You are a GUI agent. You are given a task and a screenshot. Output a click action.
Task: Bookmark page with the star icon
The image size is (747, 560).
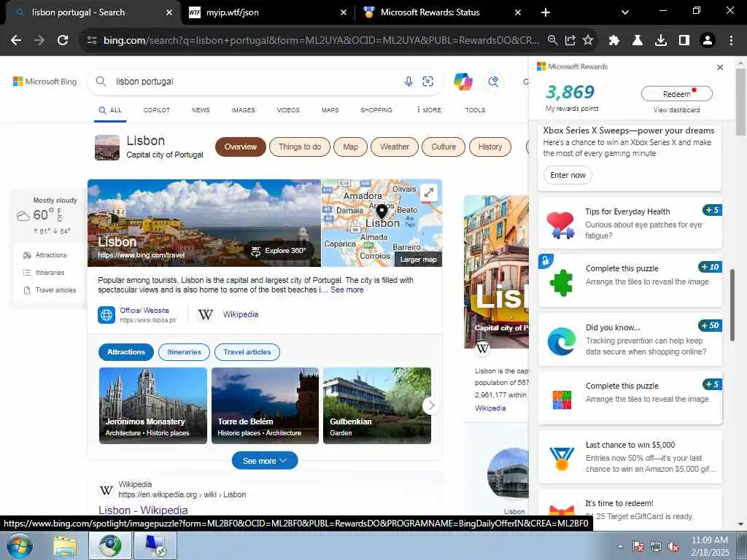coord(589,41)
